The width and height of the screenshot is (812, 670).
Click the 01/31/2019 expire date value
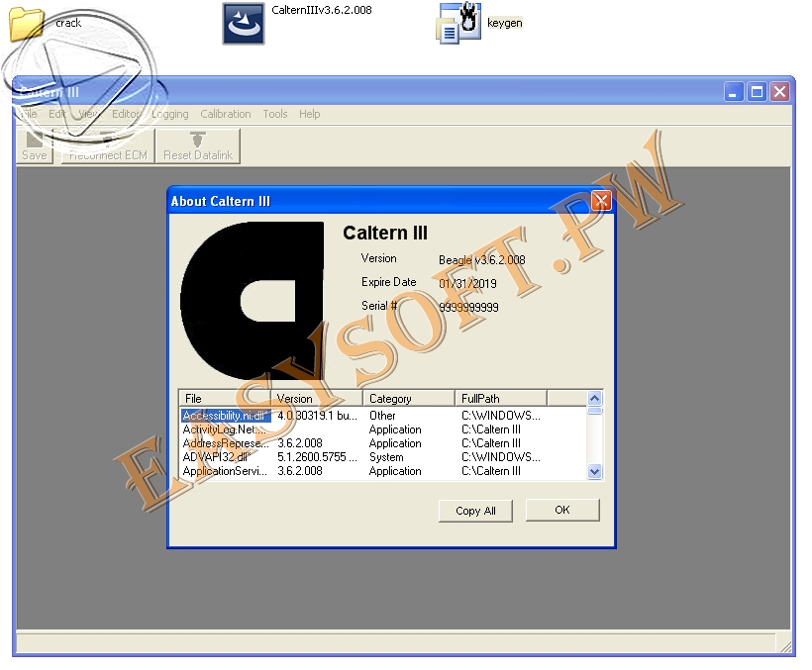click(x=467, y=283)
